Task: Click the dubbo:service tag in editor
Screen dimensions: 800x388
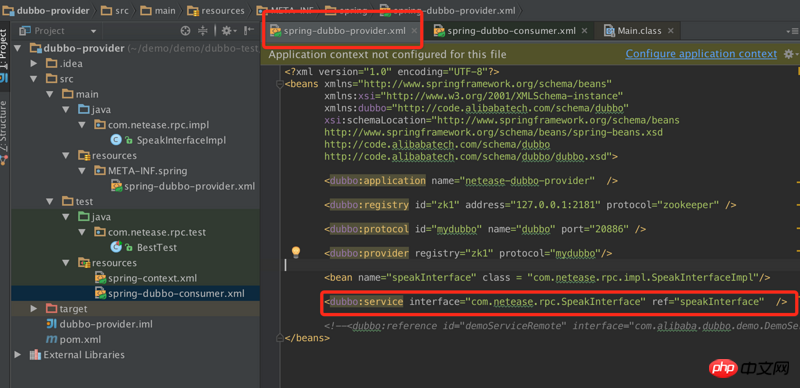Action: pos(366,302)
